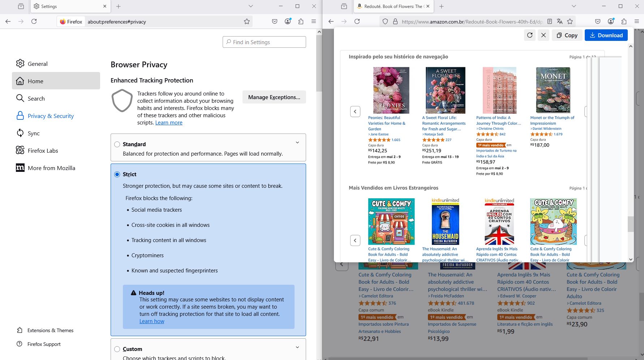Click the translate page icon in address bar
The width and height of the screenshot is (644, 360).
560,21
